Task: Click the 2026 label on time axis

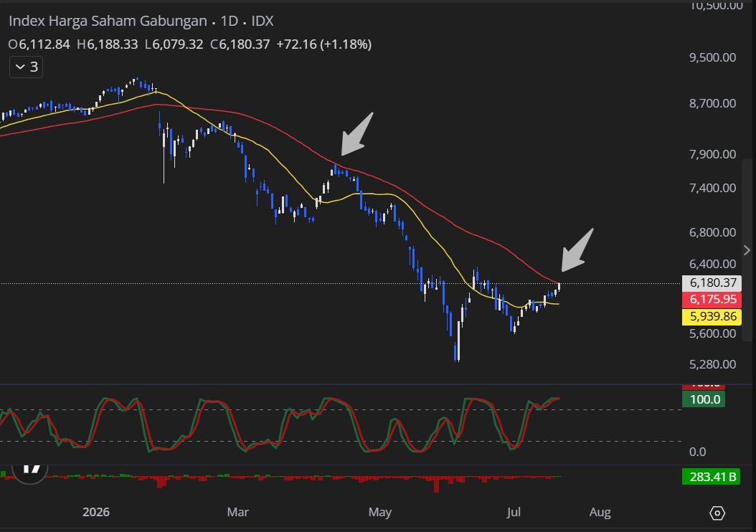Action: click(x=96, y=512)
